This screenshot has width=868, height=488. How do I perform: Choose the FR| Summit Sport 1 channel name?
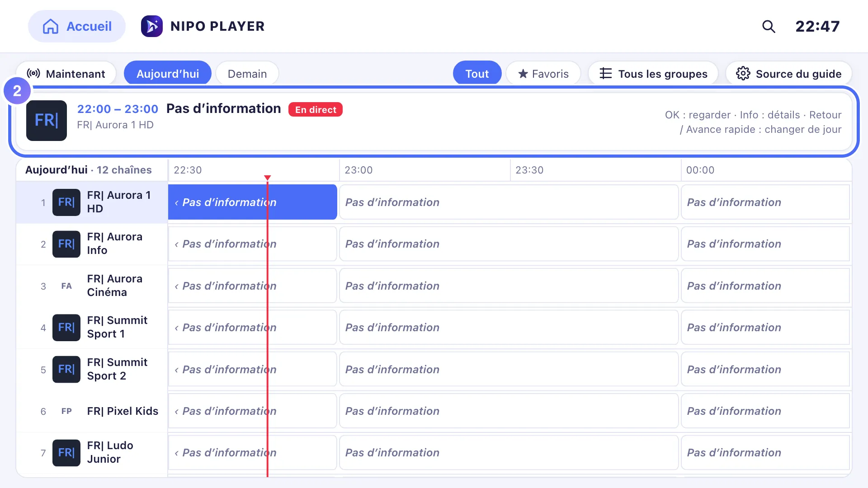tap(117, 327)
